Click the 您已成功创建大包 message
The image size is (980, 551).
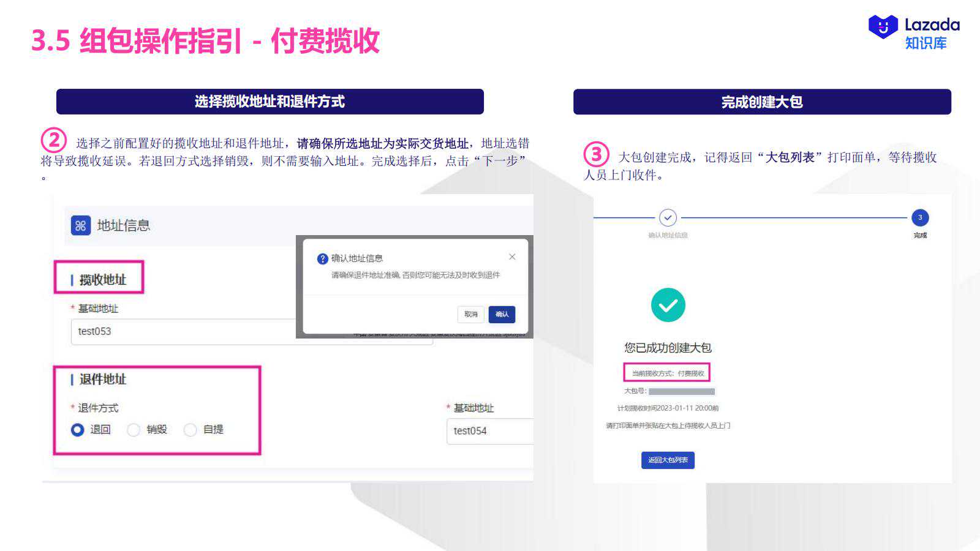668,348
